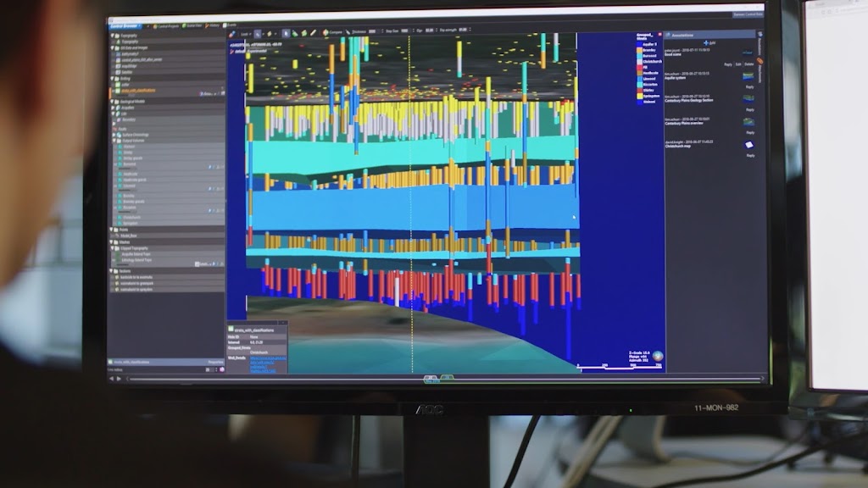Reply to the Canterbury Plains overview annotation
The width and height of the screenshot is (868, 488).
749,133
